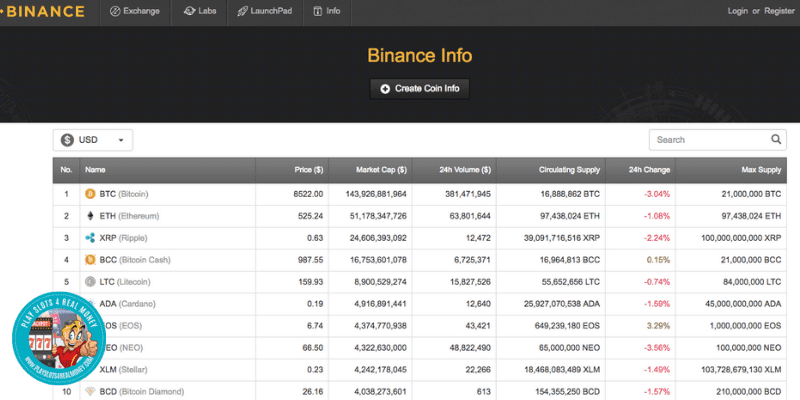Screen dimensions: 800x400
Task: Sort by the Max Supply column header
Action: click(x=731, y=170)
